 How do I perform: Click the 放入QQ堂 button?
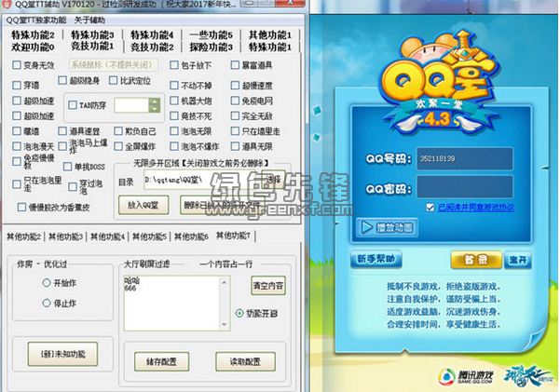tap(143, 205)
